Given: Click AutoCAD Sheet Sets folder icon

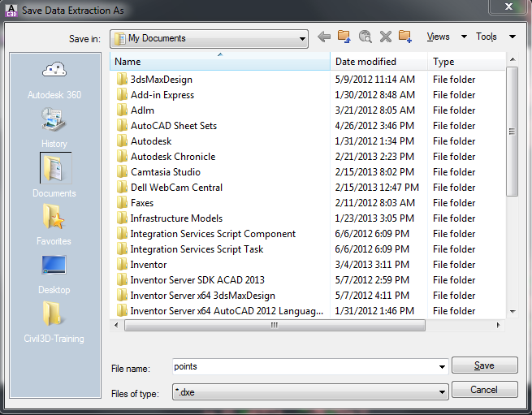Looking at the screenshot, I should coord(122,126).
